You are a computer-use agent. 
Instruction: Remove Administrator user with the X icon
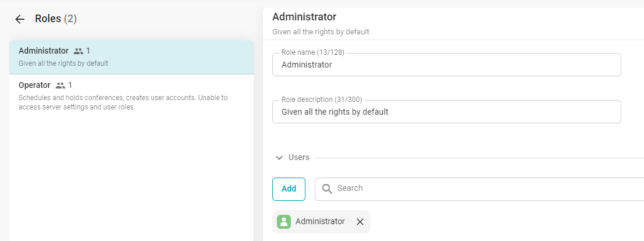(x=360, y=222)
